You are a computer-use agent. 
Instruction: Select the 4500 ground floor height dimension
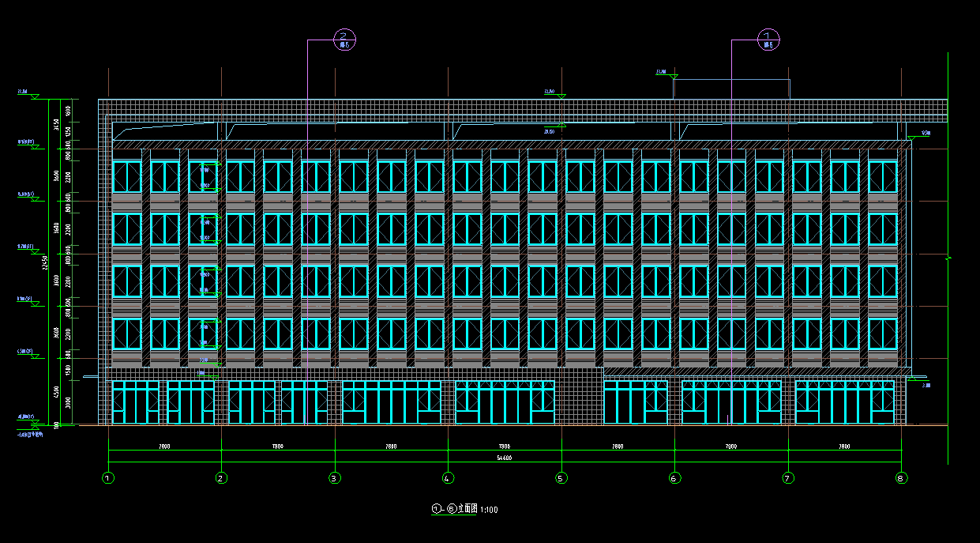[56, 393]
